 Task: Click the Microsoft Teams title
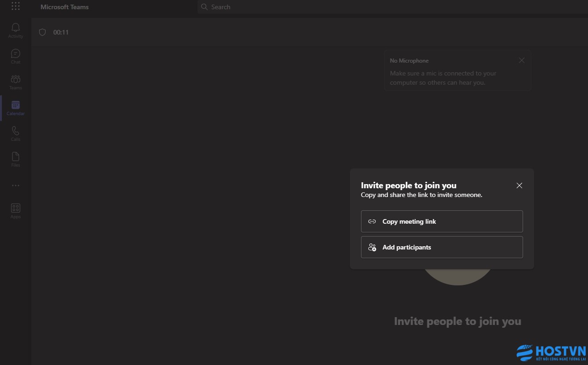pos(64,7)
